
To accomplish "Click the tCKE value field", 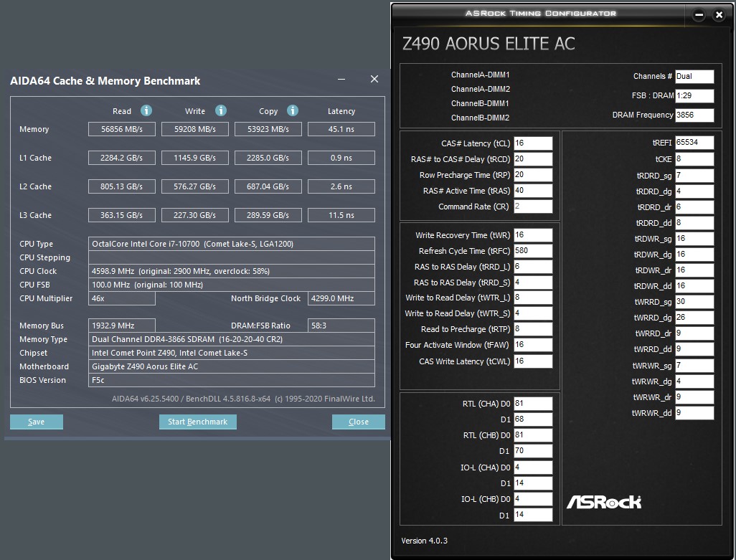I will click(x=694, y=159).
